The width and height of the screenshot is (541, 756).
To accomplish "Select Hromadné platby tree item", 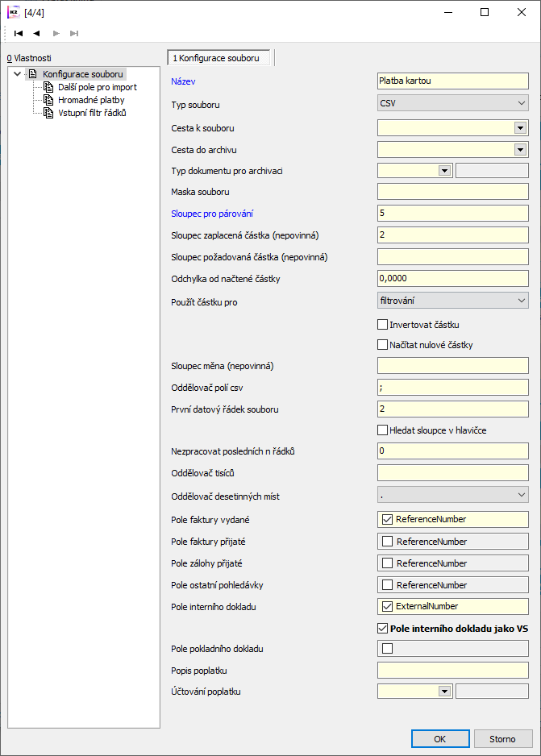I will (91, 100).
